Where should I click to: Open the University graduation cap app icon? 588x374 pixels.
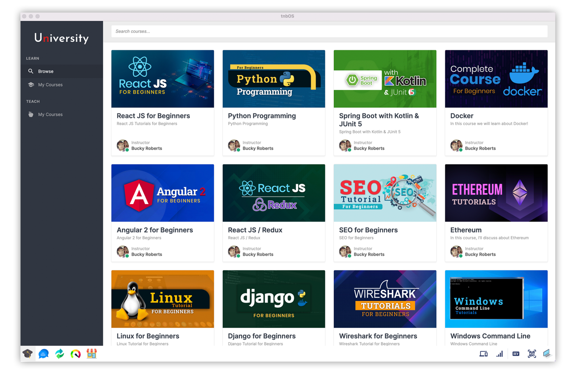28,354
